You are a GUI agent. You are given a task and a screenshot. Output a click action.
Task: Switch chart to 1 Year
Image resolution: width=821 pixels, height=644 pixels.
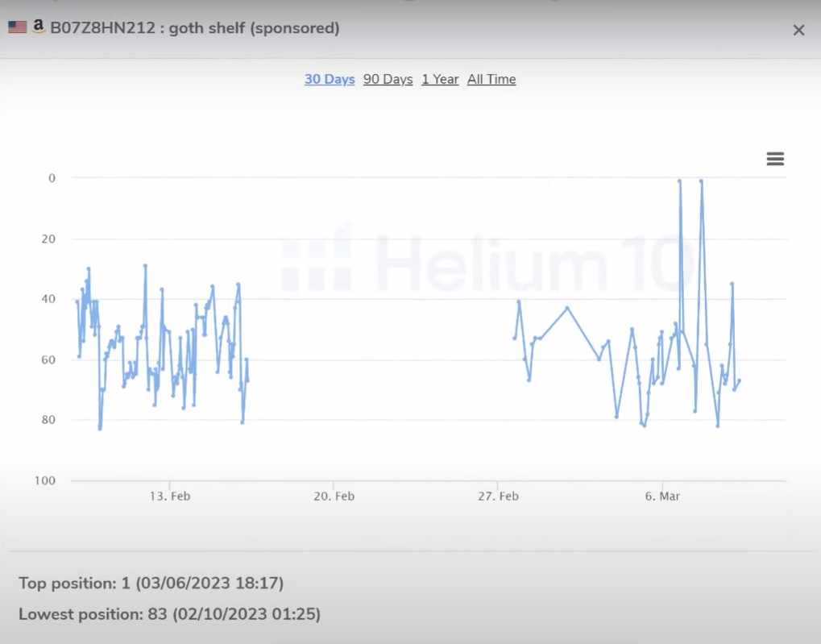point(440,79)
